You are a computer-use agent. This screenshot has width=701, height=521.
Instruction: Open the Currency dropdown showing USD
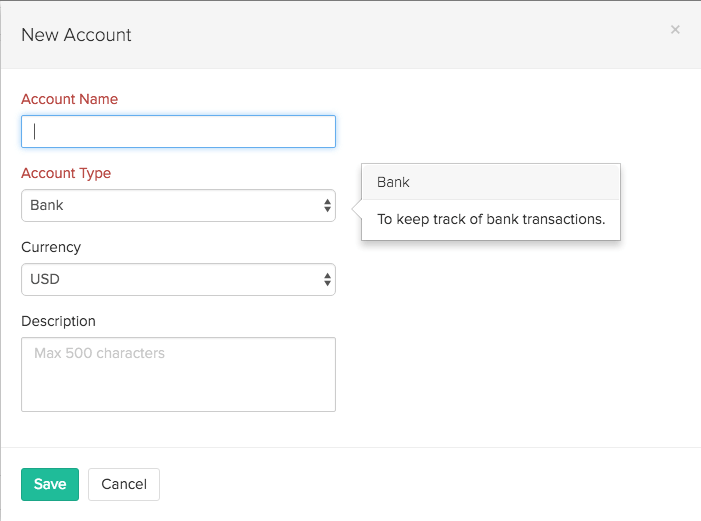click(x=178, y=280)
